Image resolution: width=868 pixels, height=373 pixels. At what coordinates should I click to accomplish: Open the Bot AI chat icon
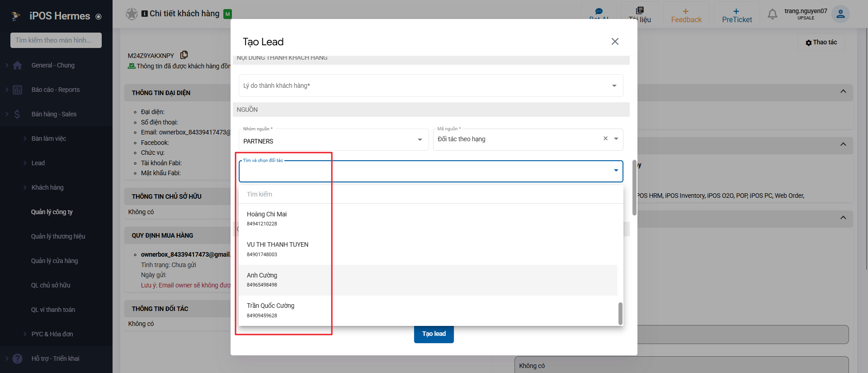(x=599, y=11)
